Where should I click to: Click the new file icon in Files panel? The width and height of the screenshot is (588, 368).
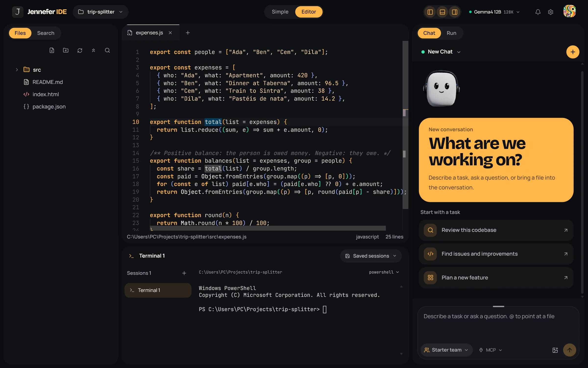[x=52, y=50]
